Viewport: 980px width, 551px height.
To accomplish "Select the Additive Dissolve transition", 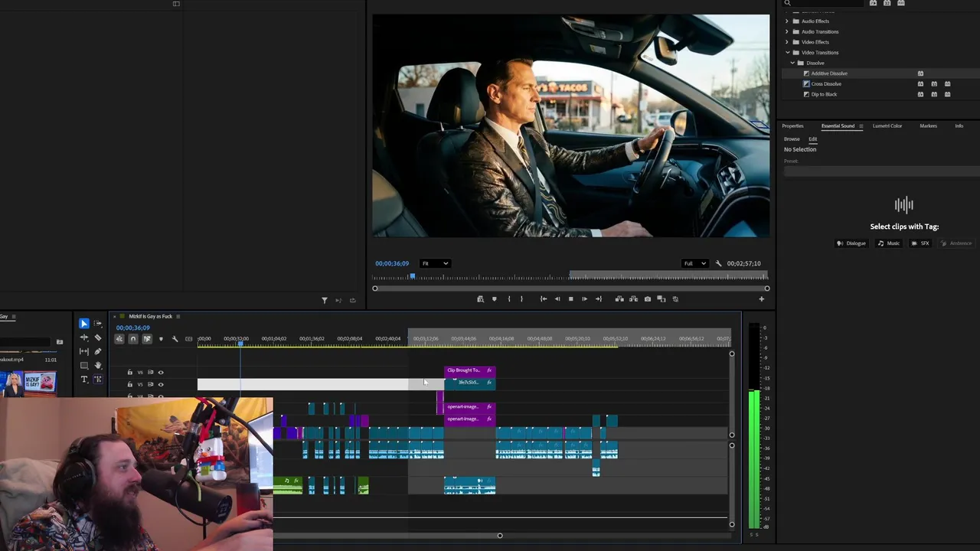I will [x=828, y=73].
